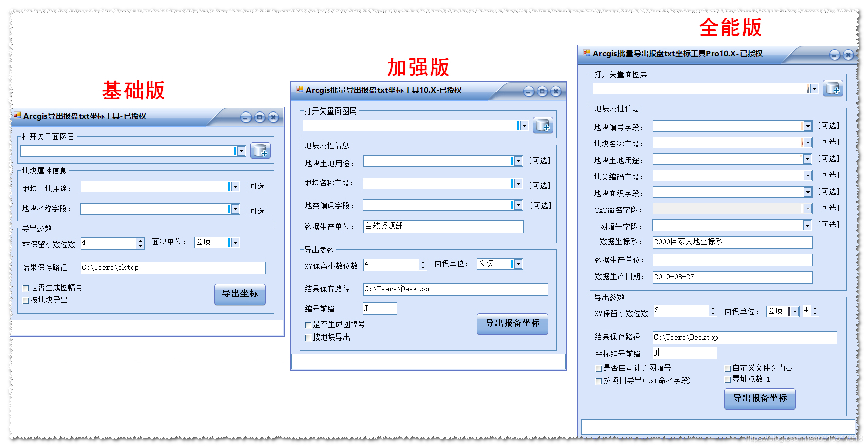Adjust XY保留小数位数 stepper in 加强版 window
Viewport: 868px width, 448px height.
[423, 265]
